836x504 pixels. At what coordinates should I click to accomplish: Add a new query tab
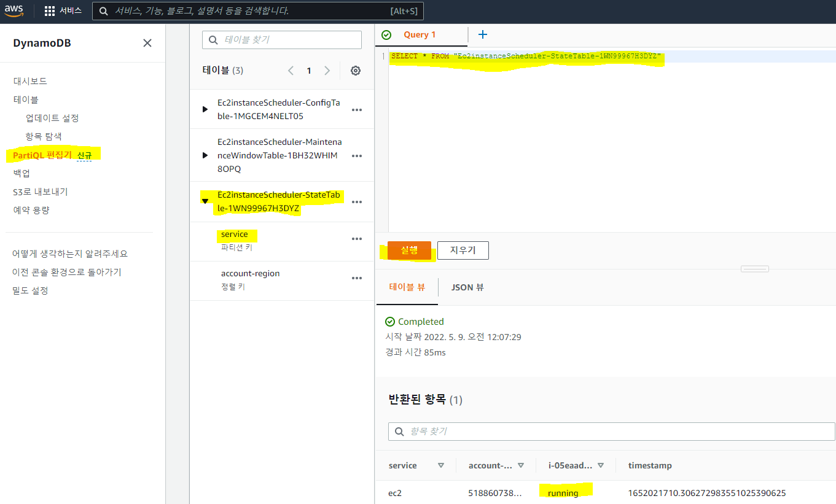(483, 35)
